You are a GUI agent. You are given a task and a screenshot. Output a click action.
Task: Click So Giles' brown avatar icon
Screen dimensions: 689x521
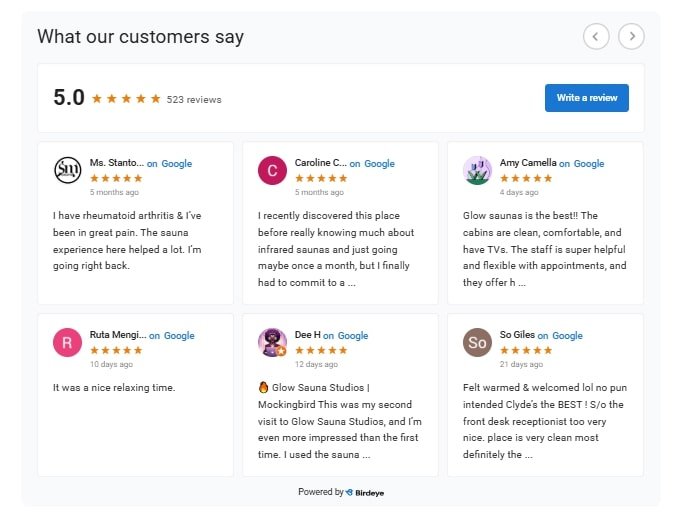coord(477,343)
